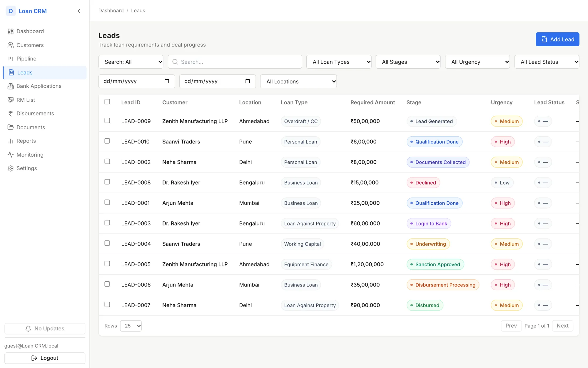Screen dimensions: 588x368
Task: Click the first dd/mm/yyyy date field
Action: coord(137,81)
